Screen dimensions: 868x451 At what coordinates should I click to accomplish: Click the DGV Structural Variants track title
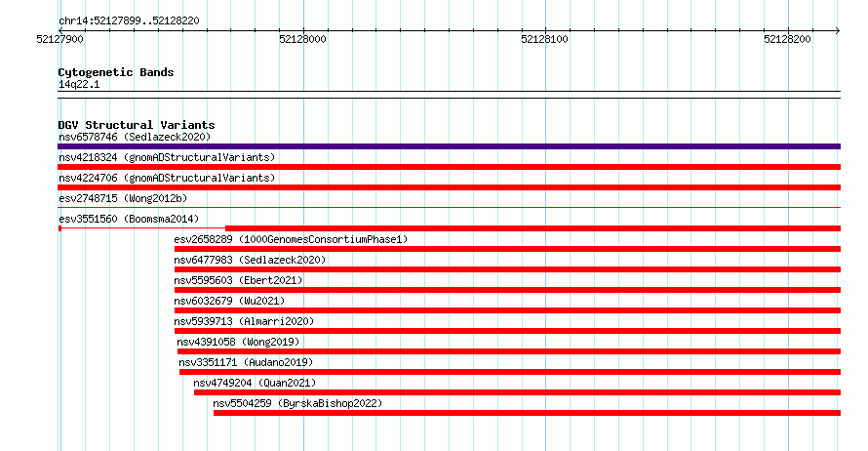137,125
